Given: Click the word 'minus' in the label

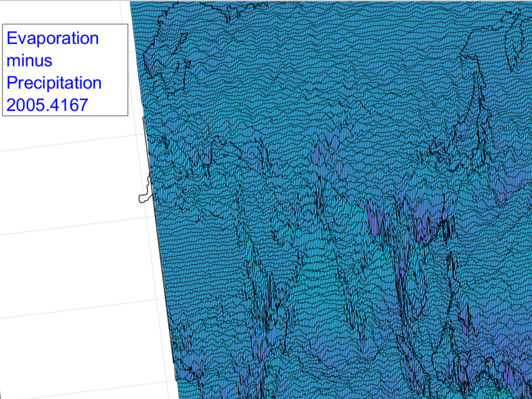Looking at the screenshot, I should (x=30, y=61).
